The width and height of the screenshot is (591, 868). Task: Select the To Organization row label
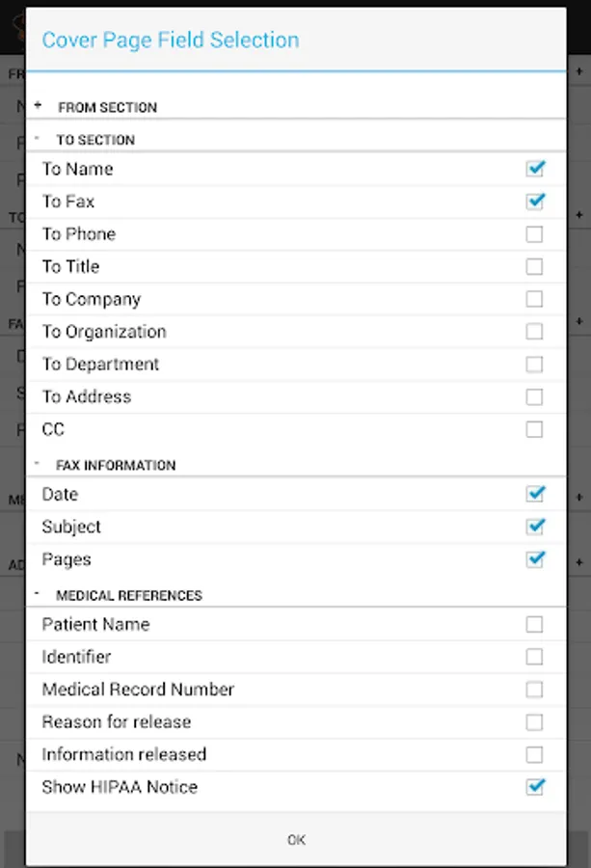point(104,332)
